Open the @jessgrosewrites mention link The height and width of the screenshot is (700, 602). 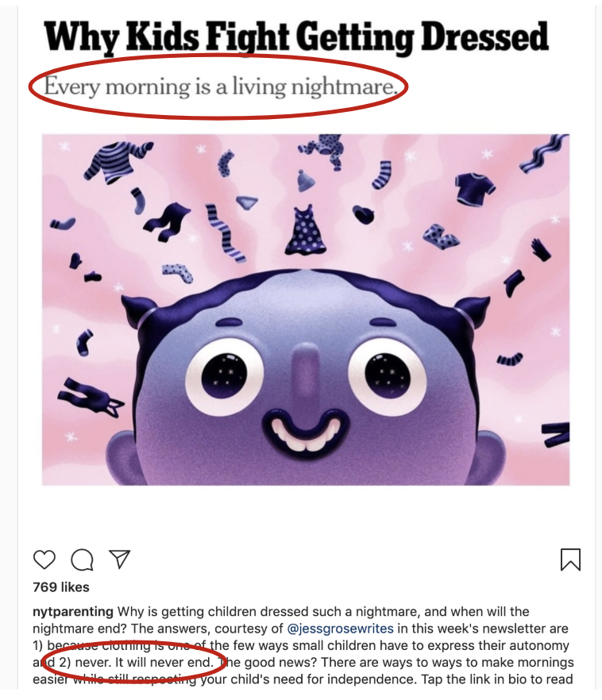point(340,629)
